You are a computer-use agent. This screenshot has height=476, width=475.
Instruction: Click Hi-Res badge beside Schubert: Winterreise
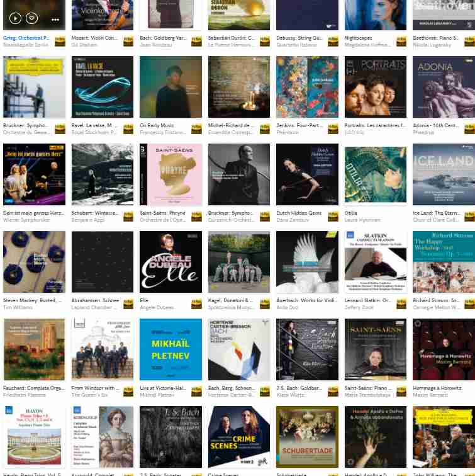(x=128, y=217)
